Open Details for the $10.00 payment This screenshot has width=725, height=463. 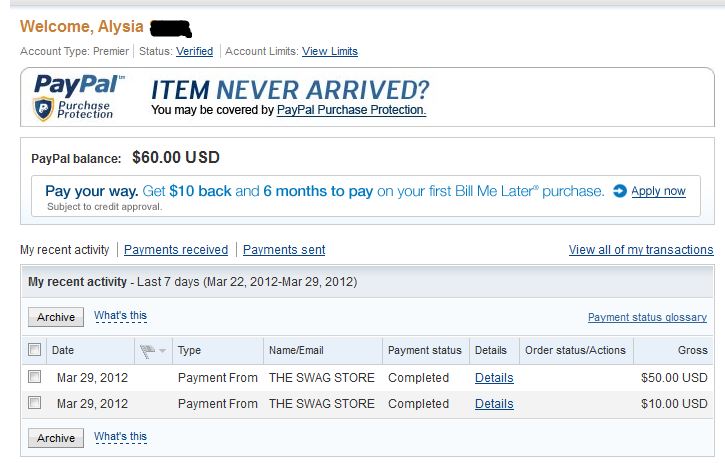(494, 404)
